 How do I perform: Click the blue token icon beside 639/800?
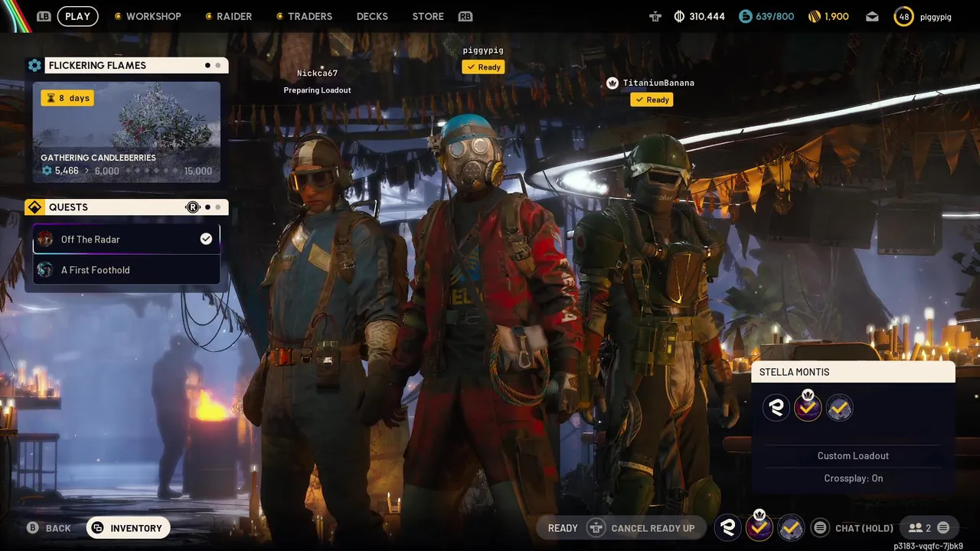coord(745,16)
